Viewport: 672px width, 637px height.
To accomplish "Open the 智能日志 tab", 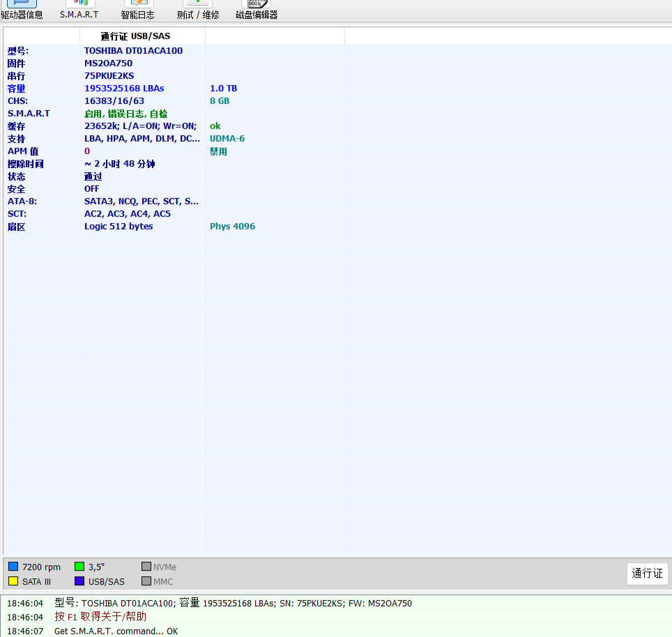I will coord(137,10).
